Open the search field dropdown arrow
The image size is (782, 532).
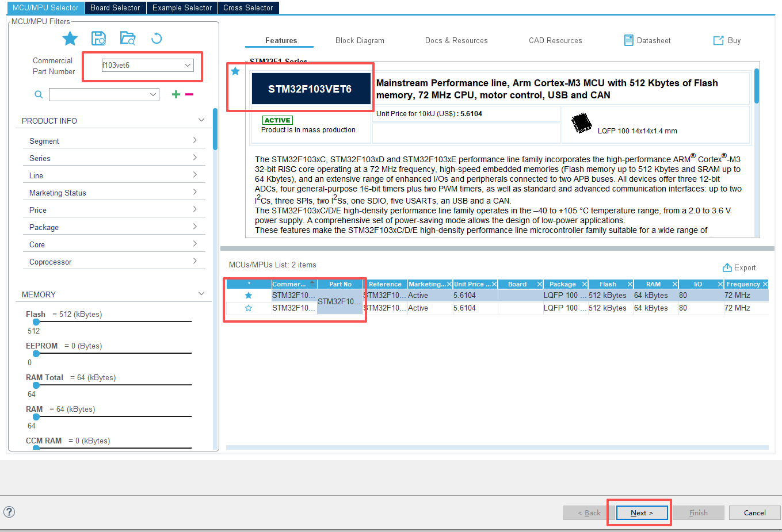point(153,94)
